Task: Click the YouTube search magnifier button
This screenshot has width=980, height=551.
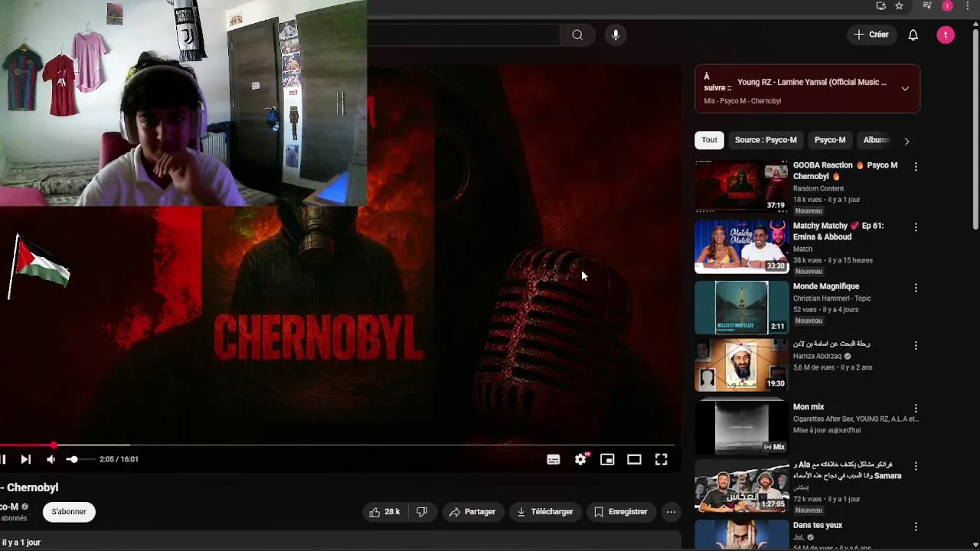Action: point(577,35)
